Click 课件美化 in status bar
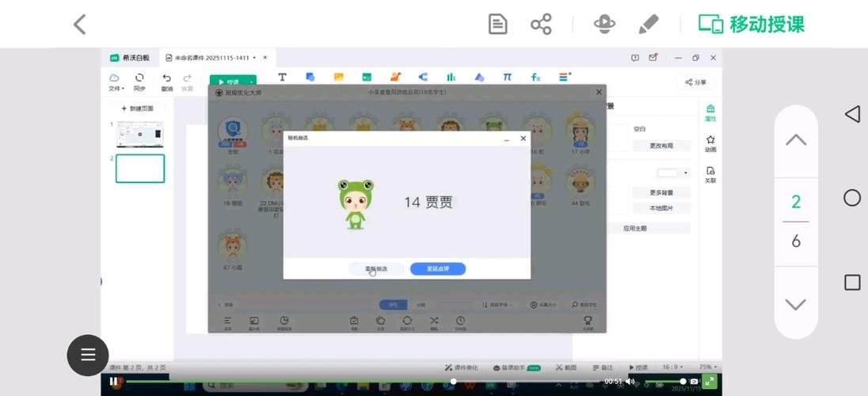This screenshot has height=396, width=868. [462, 367]
